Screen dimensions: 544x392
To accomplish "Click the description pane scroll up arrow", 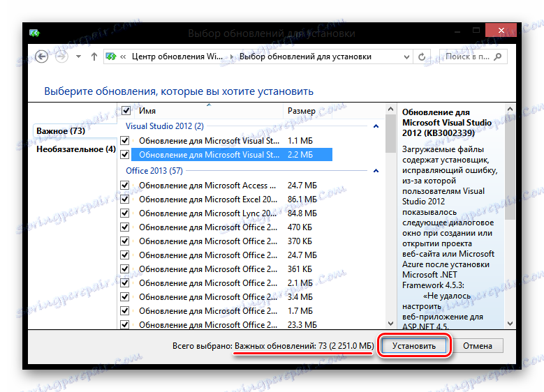I will (510, 110).
